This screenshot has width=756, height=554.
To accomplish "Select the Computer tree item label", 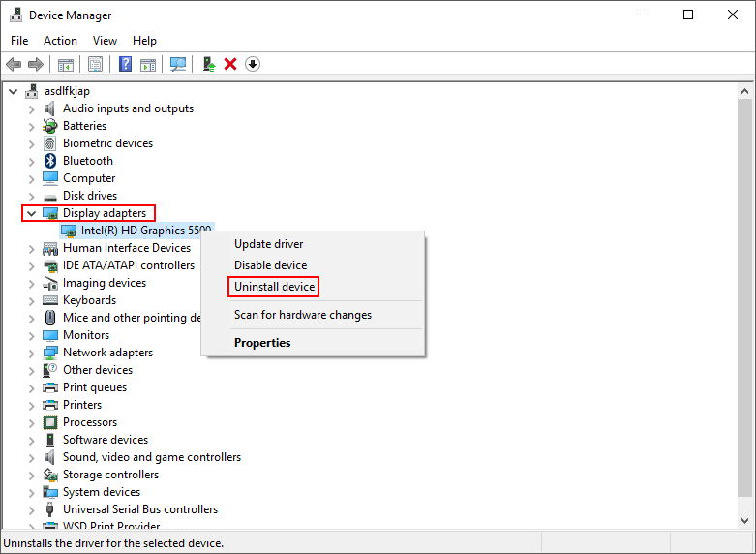I will point(89,178).
